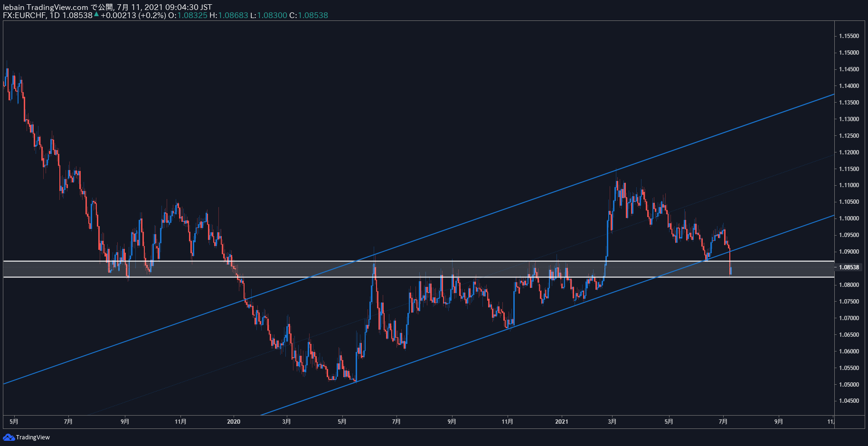Click the 1.13000 price axis label
This screenshot has width=868, height=446.
pyautogui.click(x=849, y=119)
